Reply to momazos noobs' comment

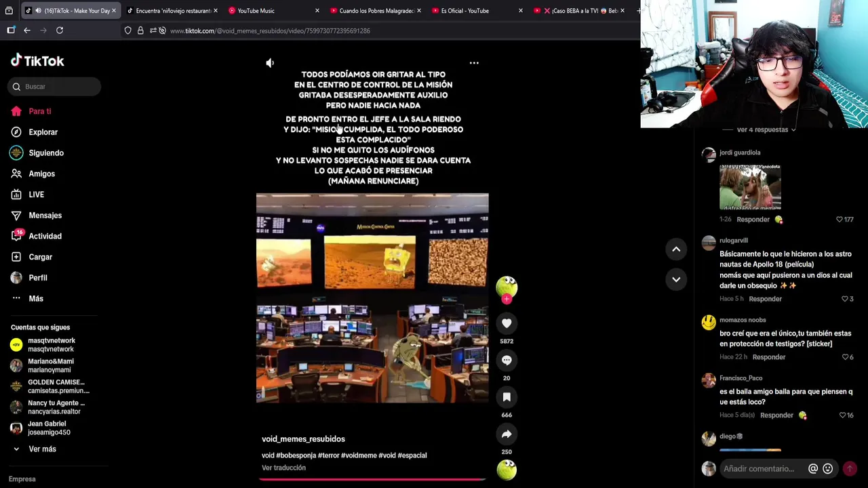[769, 357]
